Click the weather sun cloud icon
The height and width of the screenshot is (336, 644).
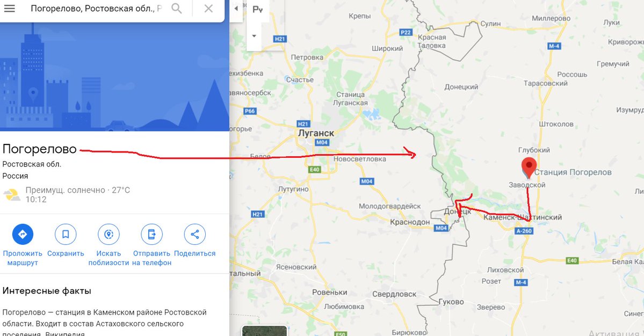click(x=12, y=194)
